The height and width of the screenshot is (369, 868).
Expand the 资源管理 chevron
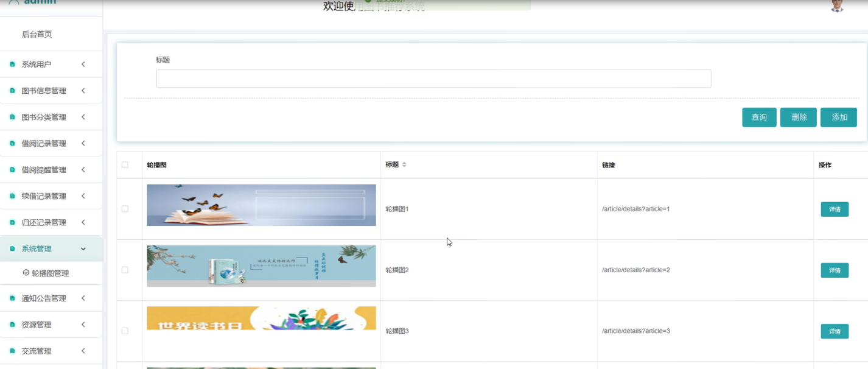83,325
